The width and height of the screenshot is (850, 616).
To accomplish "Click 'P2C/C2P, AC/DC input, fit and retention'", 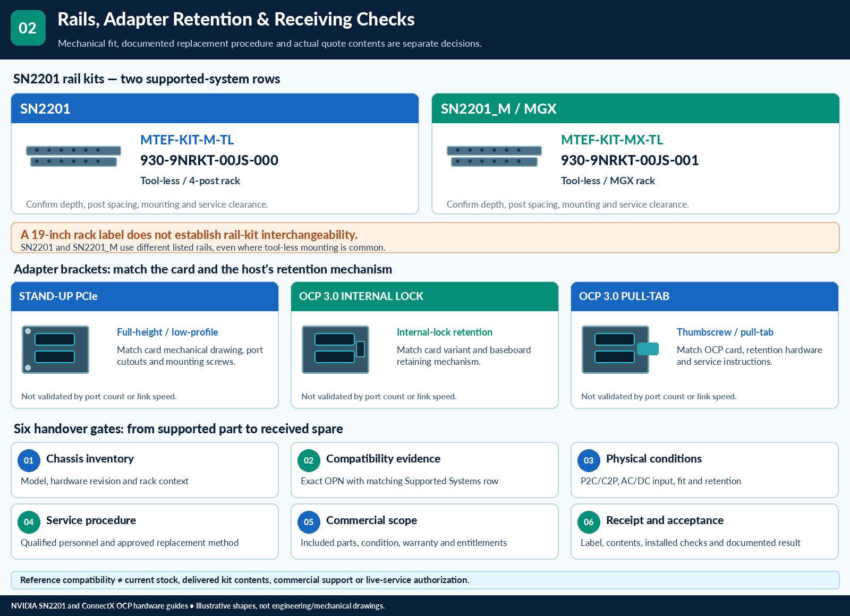I will tap(661, 481).
